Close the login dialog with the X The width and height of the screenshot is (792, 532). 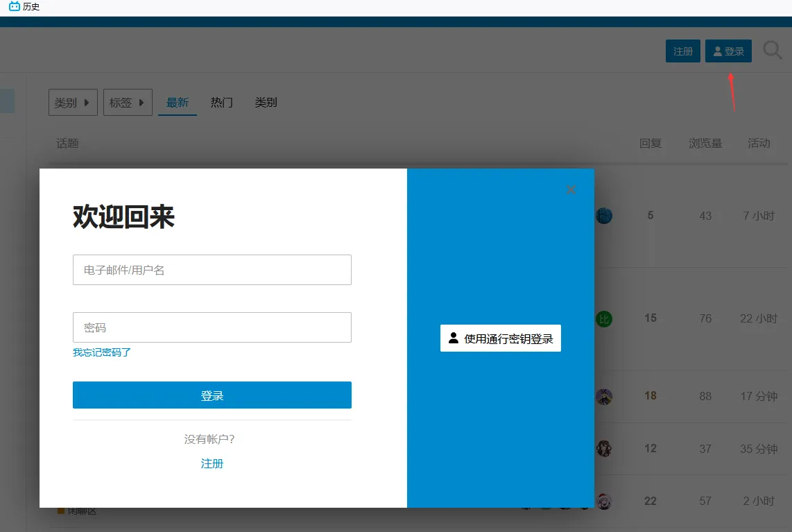(x=571, y=189)
